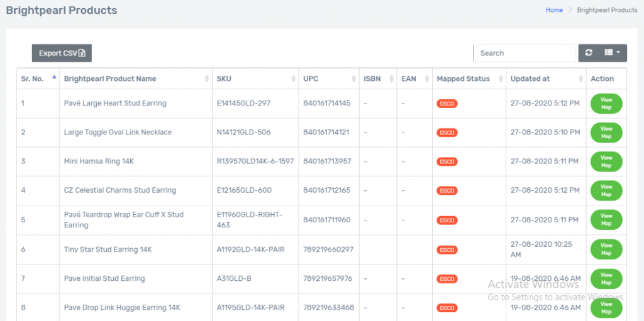644x321 pixels.
Task: Select UPC 789219657976 cell
Action: pos(328,279)
